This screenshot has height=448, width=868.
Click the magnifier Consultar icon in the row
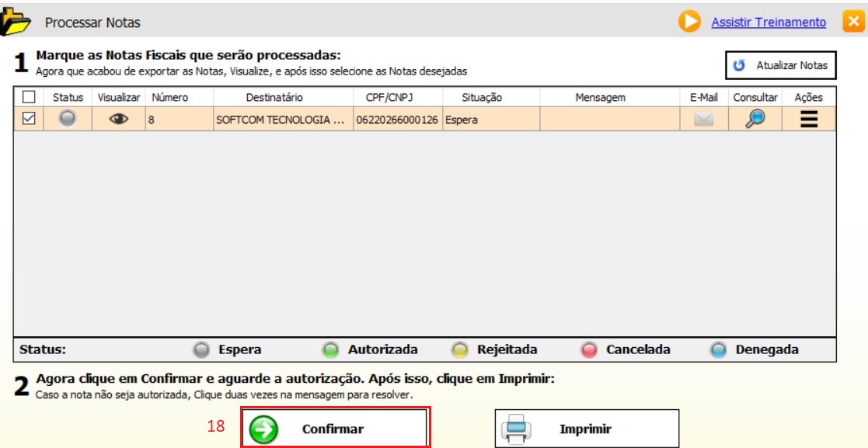(x=755, y=120)
